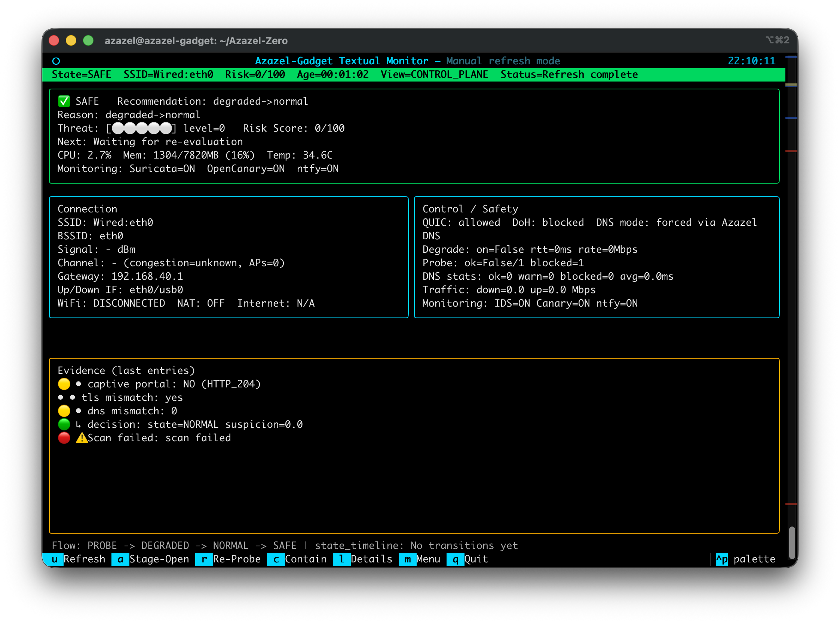The image size is (840, 623).
Task: Click the red dot beside Scan failed entry
Action: [64, 438]
